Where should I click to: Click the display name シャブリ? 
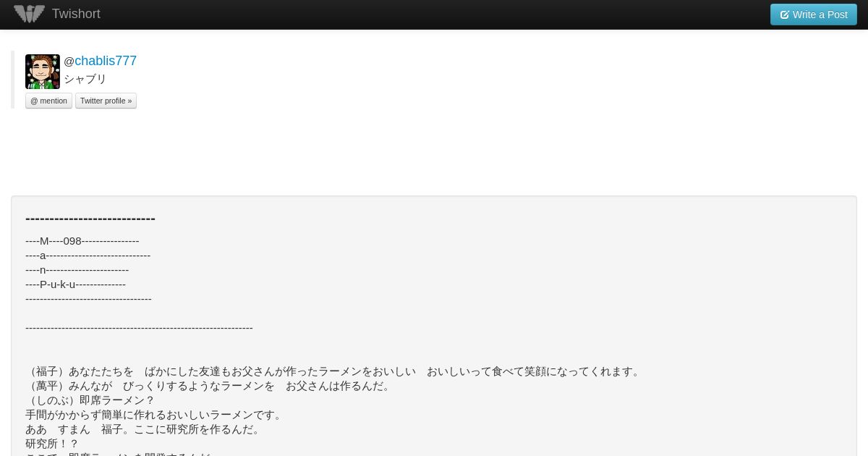(85, 79)
